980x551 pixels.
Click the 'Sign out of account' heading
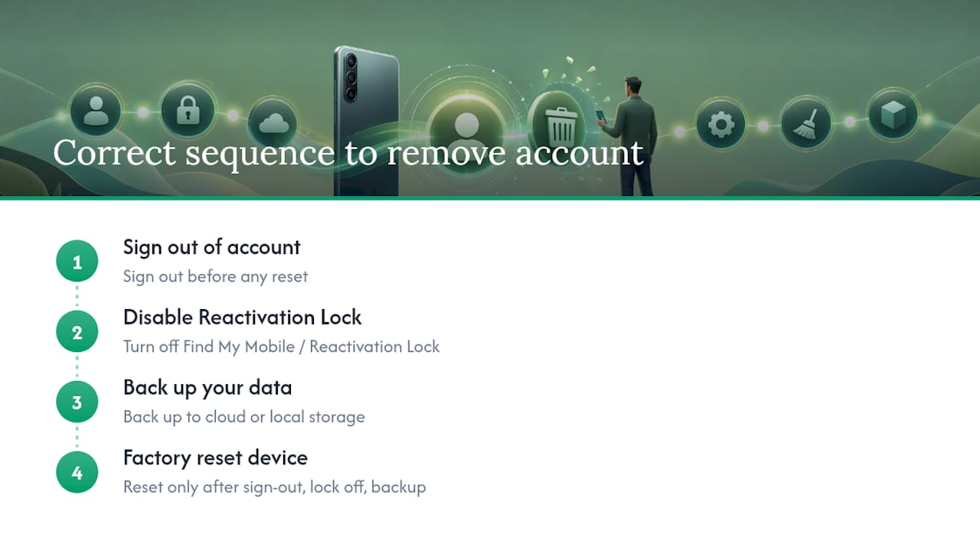click(x=212, y=247)
